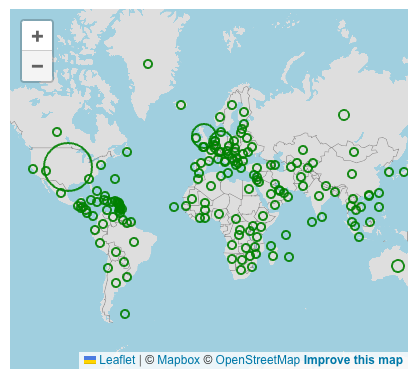Select the circle marker in northeastern Brazil
The width and height of the screenshot is (414, 377).
(134, 242)
